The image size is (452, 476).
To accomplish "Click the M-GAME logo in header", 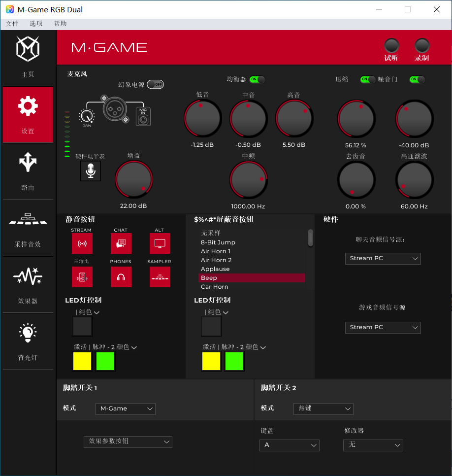I will coord(109,47).
